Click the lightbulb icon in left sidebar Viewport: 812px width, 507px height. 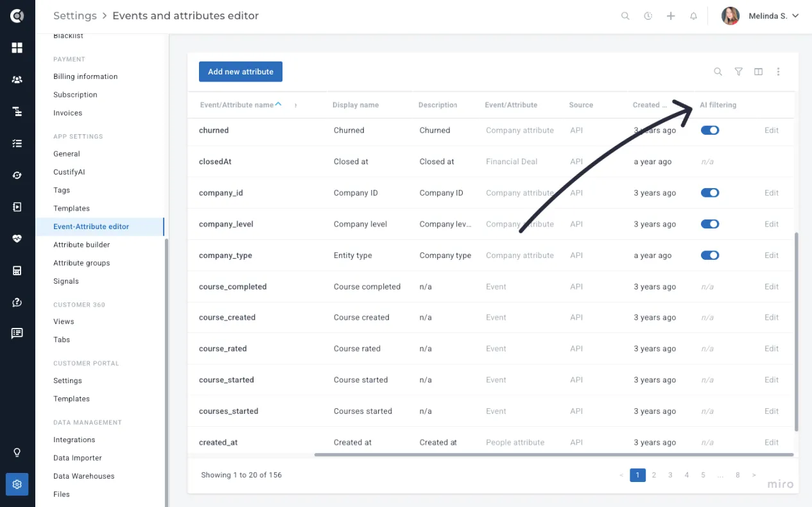click(x=17, y=452)
